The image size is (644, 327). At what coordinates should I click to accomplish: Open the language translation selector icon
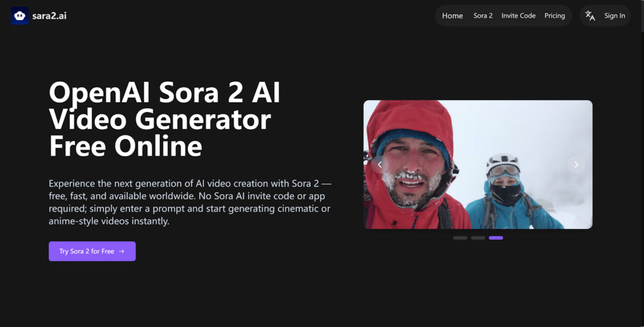point(590,16)
